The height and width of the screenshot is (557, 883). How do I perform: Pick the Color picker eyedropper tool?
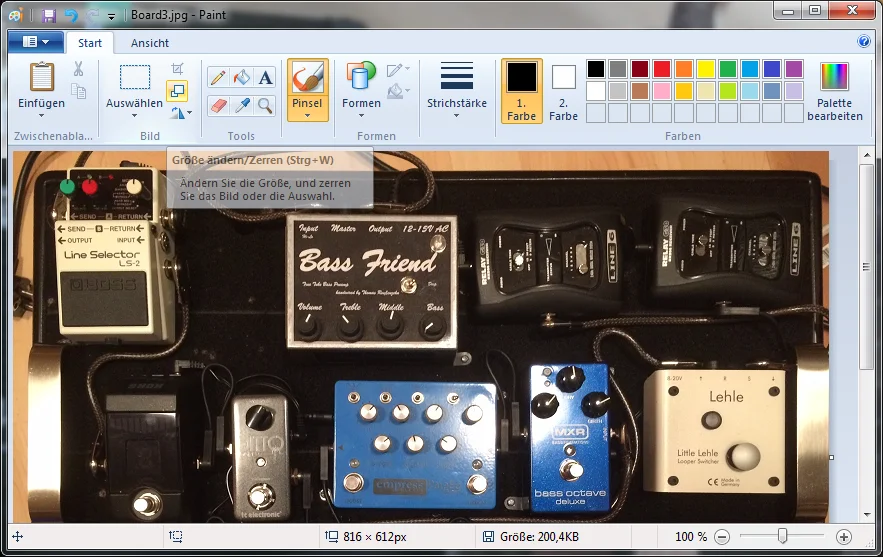tap(241, 105)
